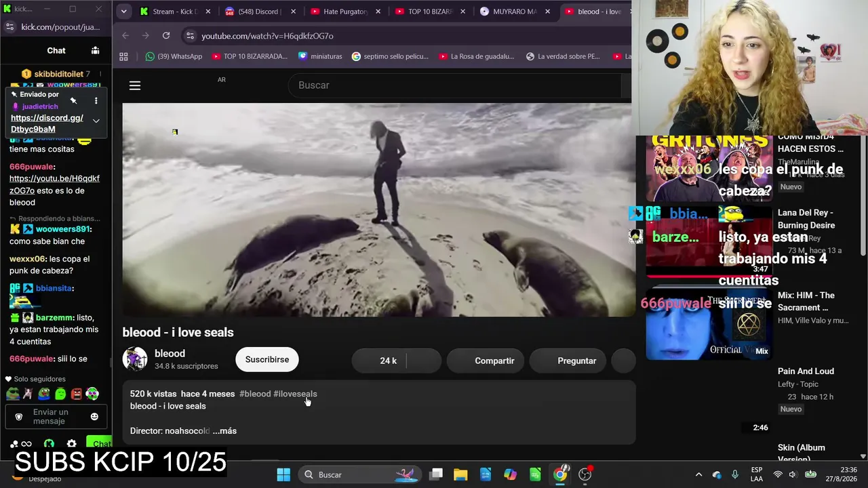The image size is (868, 488).
Task: Switch to the (548) Discord tab
Action: (261, 12)
